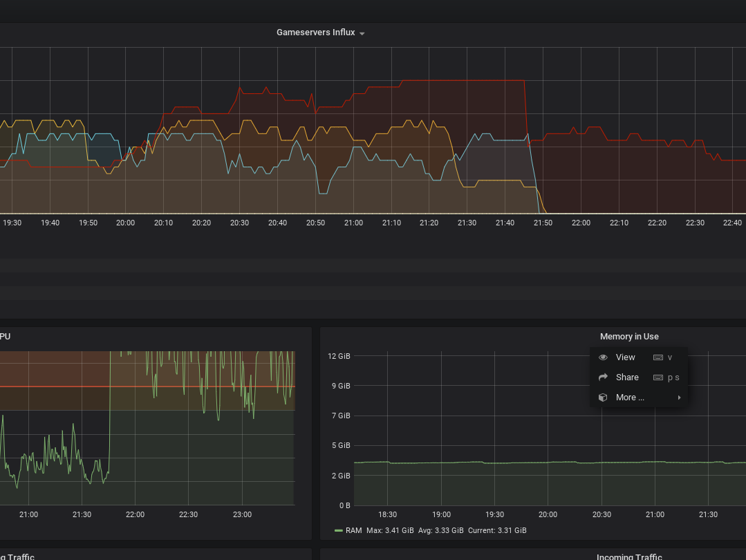Click the cube icon beside More

pyautogui.click(x=603, y=398)
